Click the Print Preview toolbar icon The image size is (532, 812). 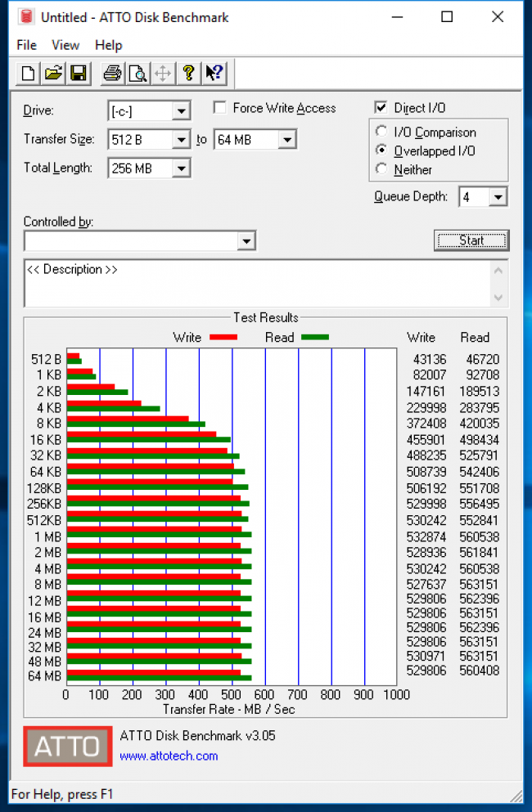(138, 73)
